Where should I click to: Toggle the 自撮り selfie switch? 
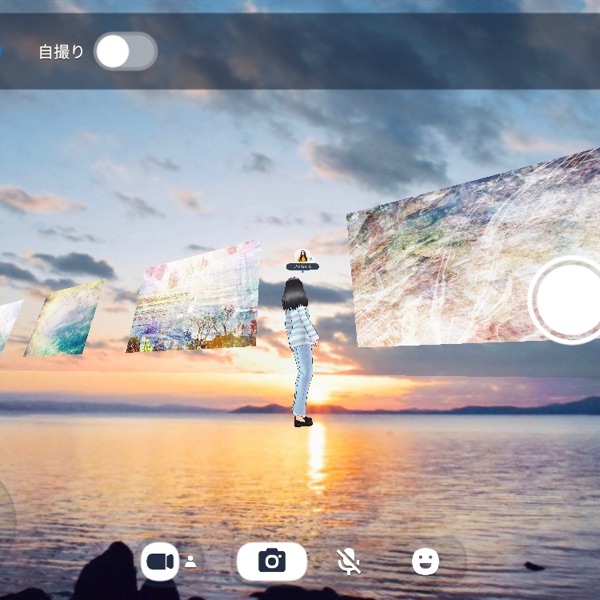pyautogui.click(x=126, y=51)
